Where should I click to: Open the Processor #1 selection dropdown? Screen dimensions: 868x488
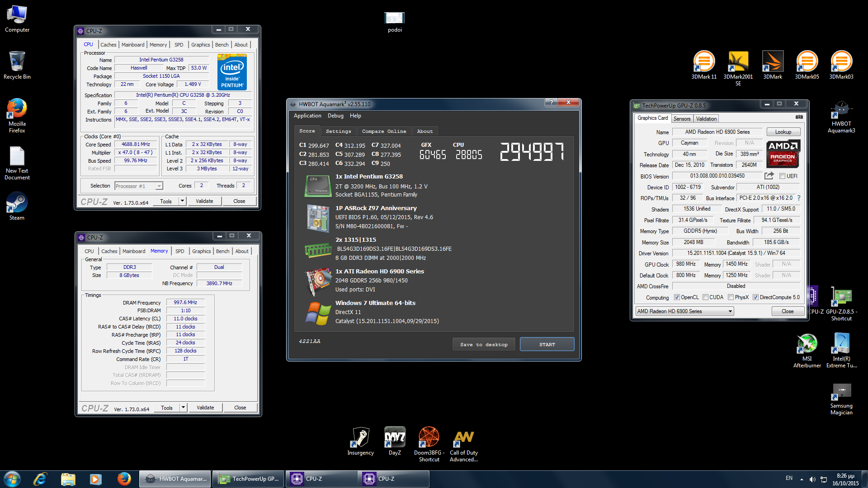pyautogui.click(x=138, y=186)
